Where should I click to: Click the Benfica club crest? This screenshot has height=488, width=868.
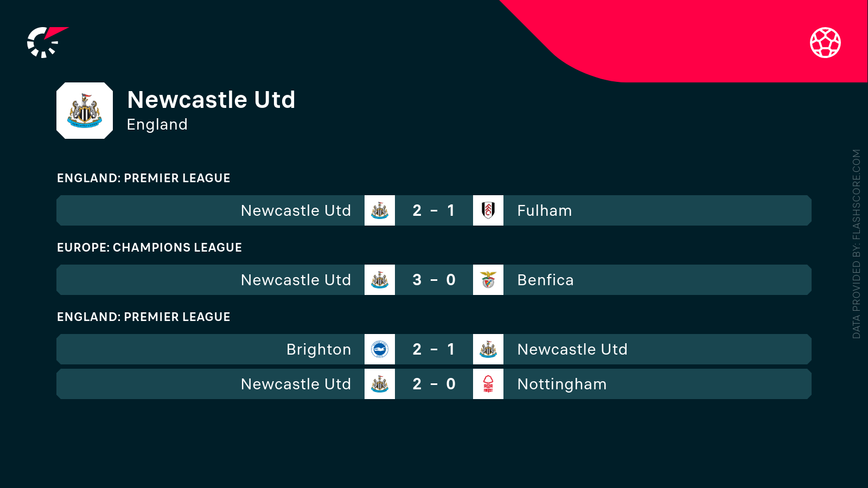click(x=488, y=280)
